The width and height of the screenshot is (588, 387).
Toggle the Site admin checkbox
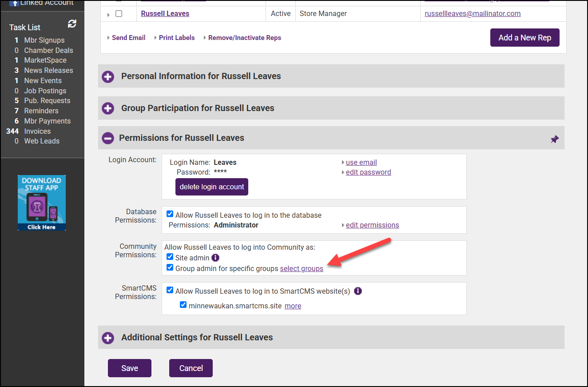pyautogui.click(x=170, y=257)
